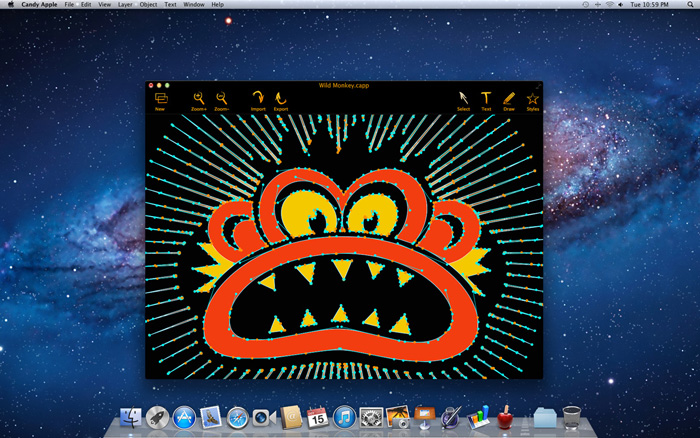Create a new document with New icon
Image resolution: width=700 pixels, height=438 pixels.
[161, 101]
